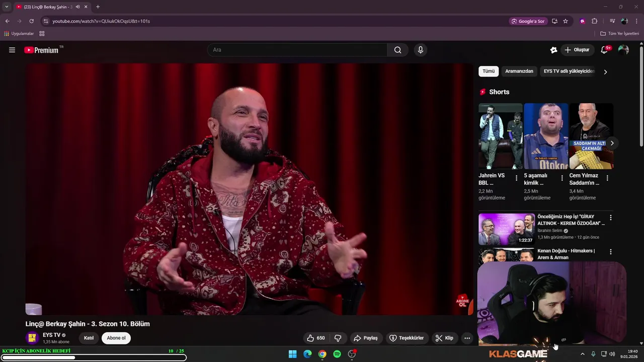This screenshot has height=362, width=644.
Task: Click the video player to pause
Action: pyautogui.click(x=249, y=189)
